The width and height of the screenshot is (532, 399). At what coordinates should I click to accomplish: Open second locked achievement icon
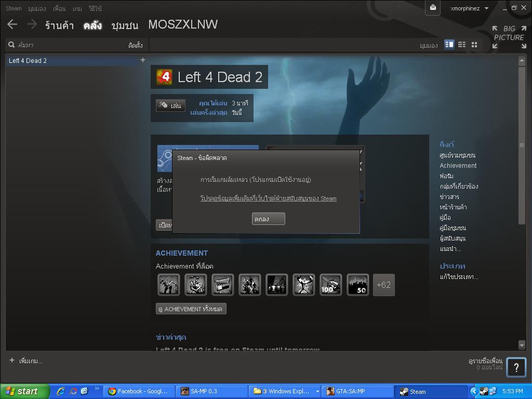point(196,285)
